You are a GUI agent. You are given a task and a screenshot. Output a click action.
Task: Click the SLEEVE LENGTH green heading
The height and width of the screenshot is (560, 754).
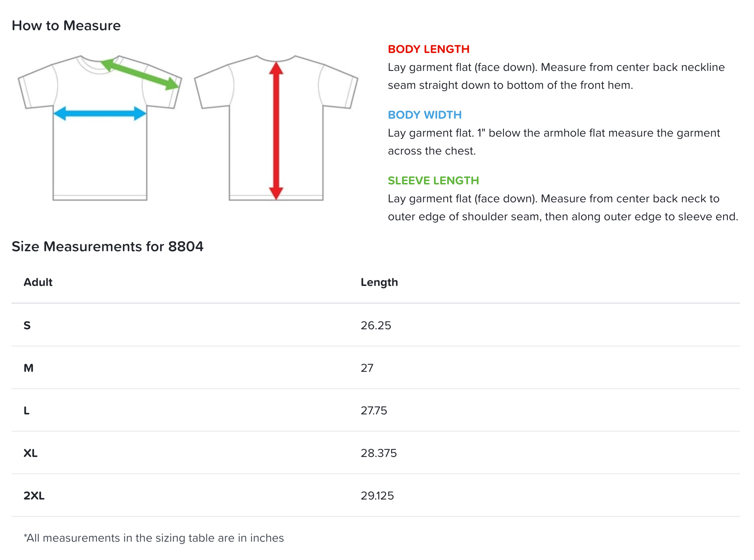(x=433, y=181)
